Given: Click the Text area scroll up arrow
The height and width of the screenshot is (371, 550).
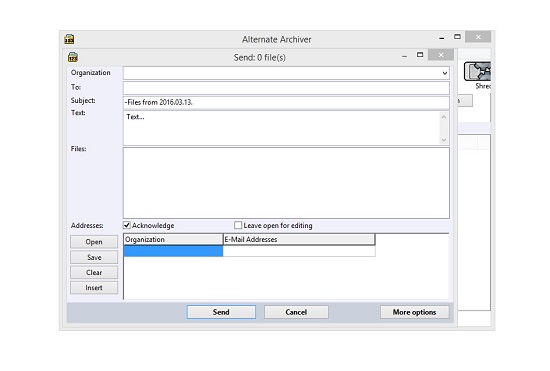Looking at the screenshot, I should [x=444, y=117].
